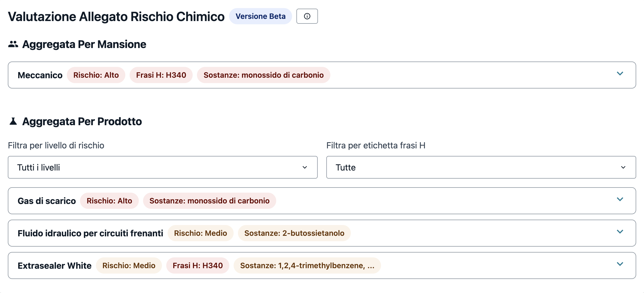
Task: Expand the Extrasealer White row chevron
Action: click(x=620, y=264)
